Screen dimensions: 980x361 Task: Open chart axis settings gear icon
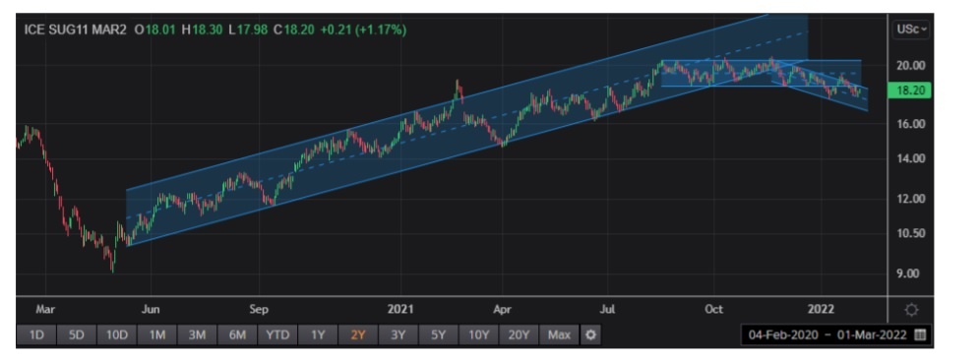coord(911,311)
